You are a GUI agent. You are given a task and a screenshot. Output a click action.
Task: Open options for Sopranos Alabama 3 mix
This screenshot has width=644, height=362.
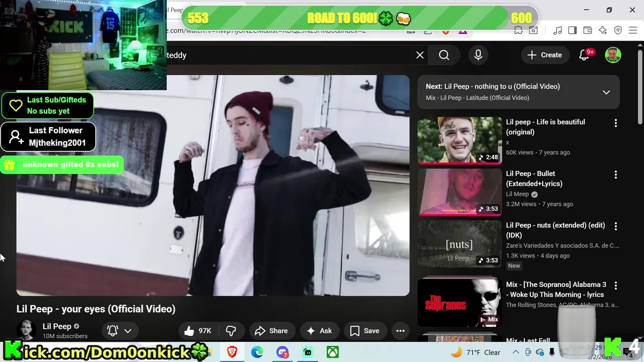[x=615, y=286]
